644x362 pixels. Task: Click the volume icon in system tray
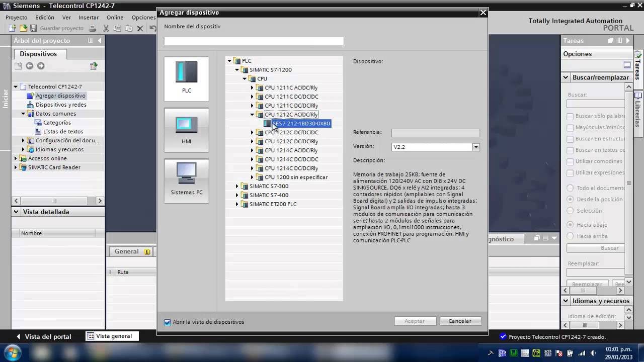coord(593,353)
